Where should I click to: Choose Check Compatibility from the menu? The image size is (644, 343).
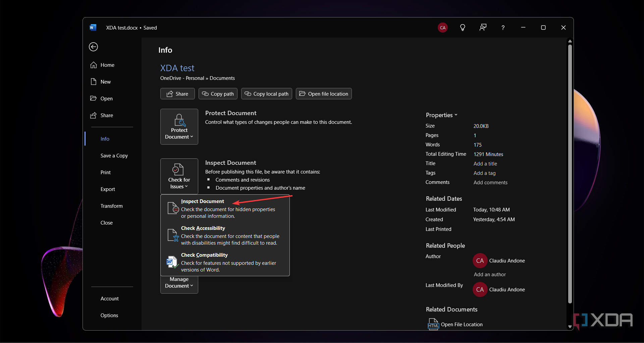pos(225,262)
